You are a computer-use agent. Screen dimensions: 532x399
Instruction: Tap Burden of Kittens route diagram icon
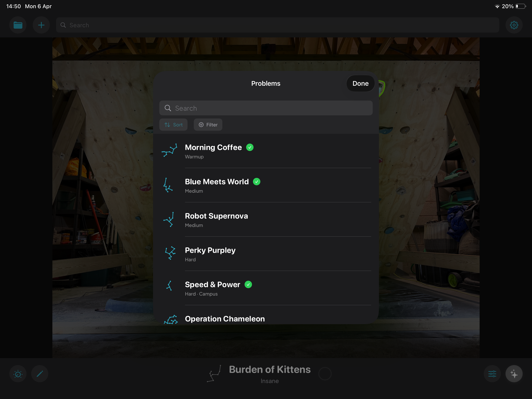214,374
